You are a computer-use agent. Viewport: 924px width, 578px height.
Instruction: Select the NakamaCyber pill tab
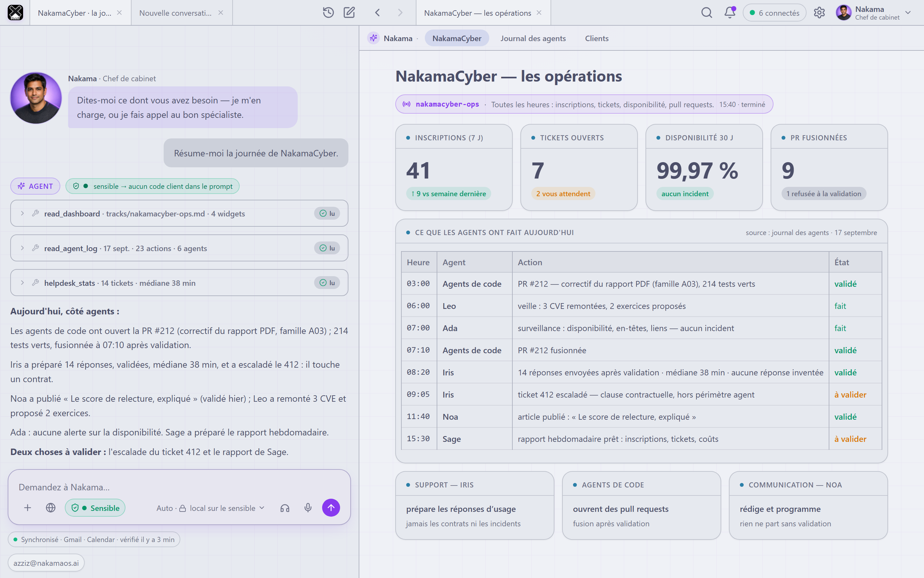point(457,38)
